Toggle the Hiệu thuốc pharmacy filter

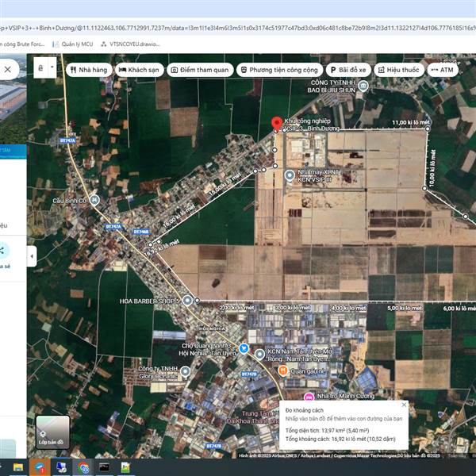coord(398,70)
